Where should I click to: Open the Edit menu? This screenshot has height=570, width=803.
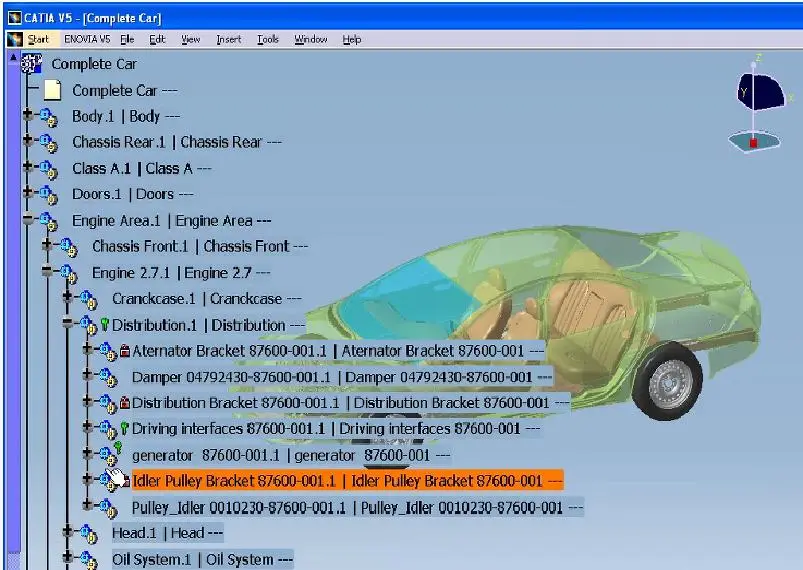click(157, 39)
